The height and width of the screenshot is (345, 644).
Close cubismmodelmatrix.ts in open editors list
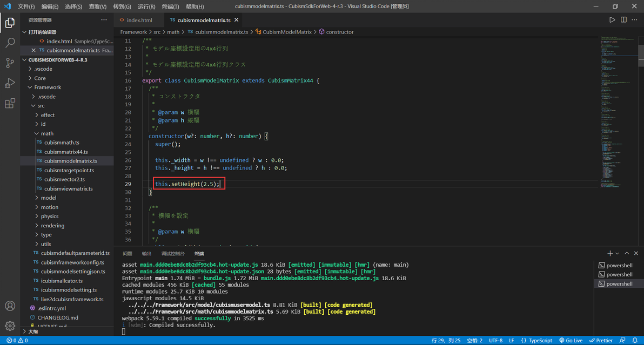[33, 50]
